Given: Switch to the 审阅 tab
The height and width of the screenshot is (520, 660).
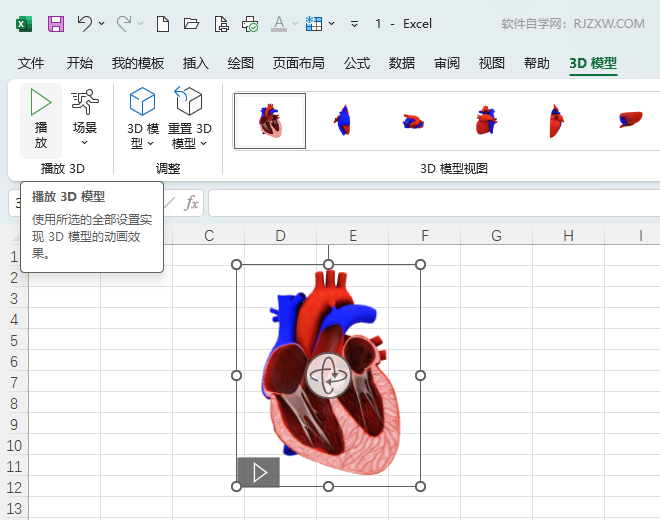Looking at the screenshot, I should click(447, 63).
